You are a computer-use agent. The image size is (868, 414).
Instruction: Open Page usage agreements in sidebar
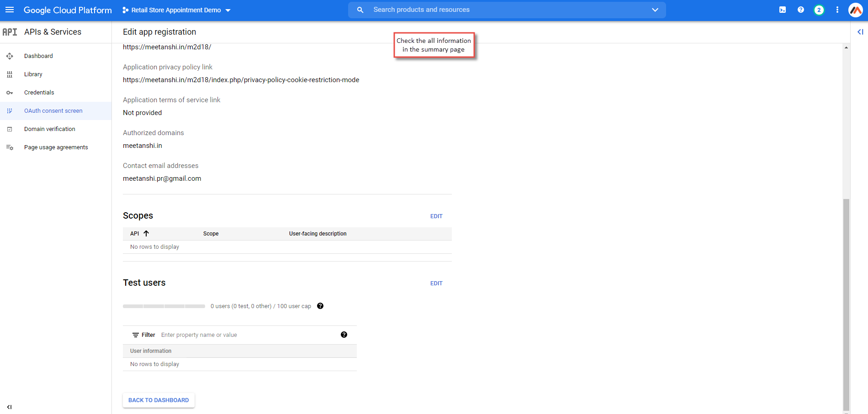point(56,147)
